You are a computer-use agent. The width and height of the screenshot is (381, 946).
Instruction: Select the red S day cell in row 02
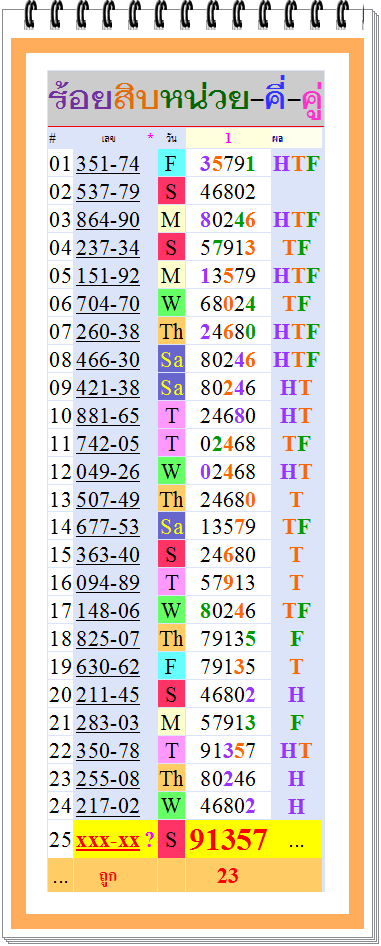pos(171,192)
